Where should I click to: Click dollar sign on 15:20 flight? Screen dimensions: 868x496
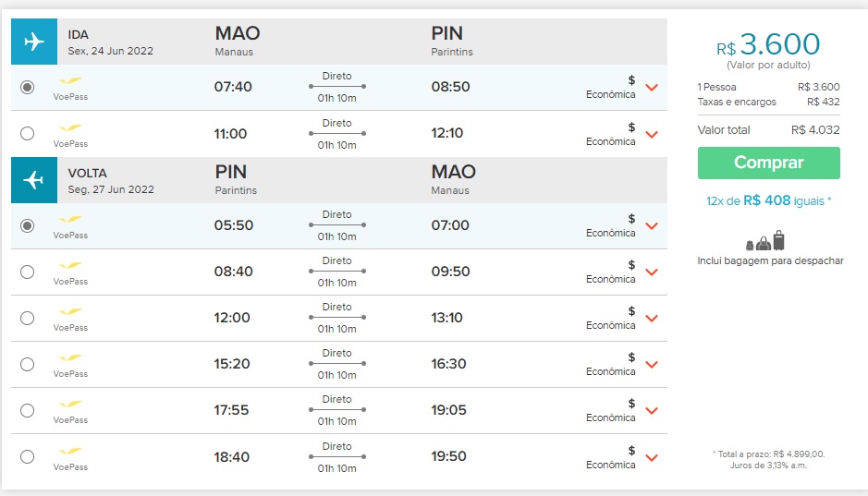coord(631,357)
